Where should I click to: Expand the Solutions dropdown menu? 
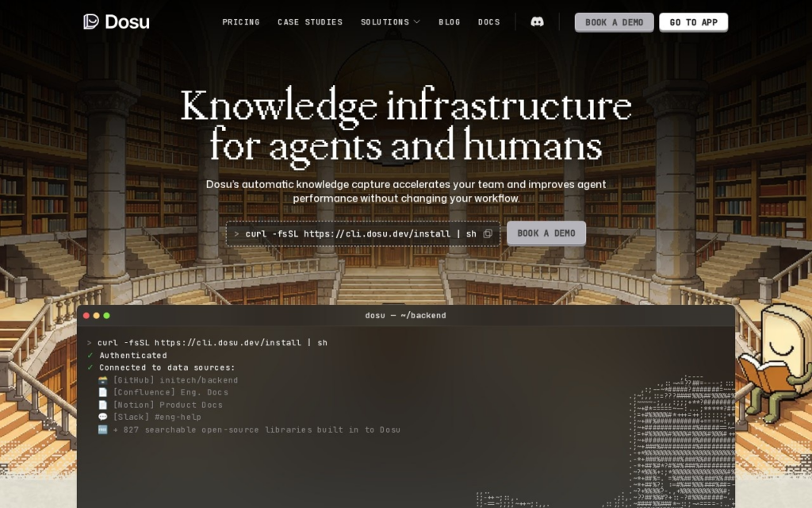coord(390,21)
